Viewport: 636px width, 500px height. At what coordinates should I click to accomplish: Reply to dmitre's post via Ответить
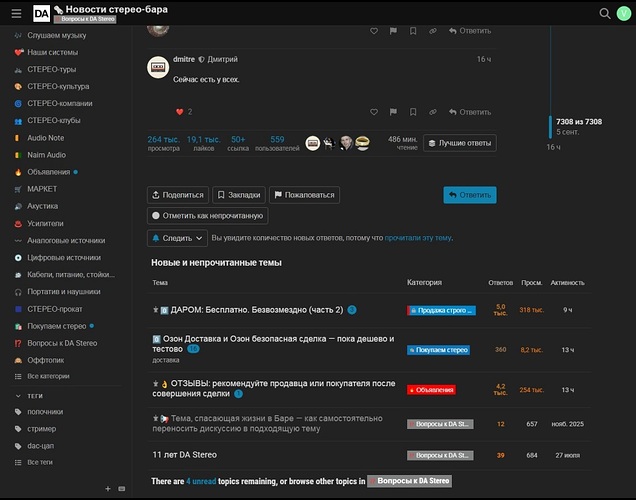tap(470, 112)
